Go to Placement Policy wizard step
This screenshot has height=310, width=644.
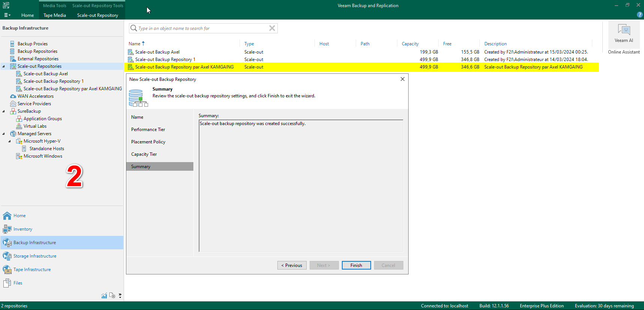(148, 142)
